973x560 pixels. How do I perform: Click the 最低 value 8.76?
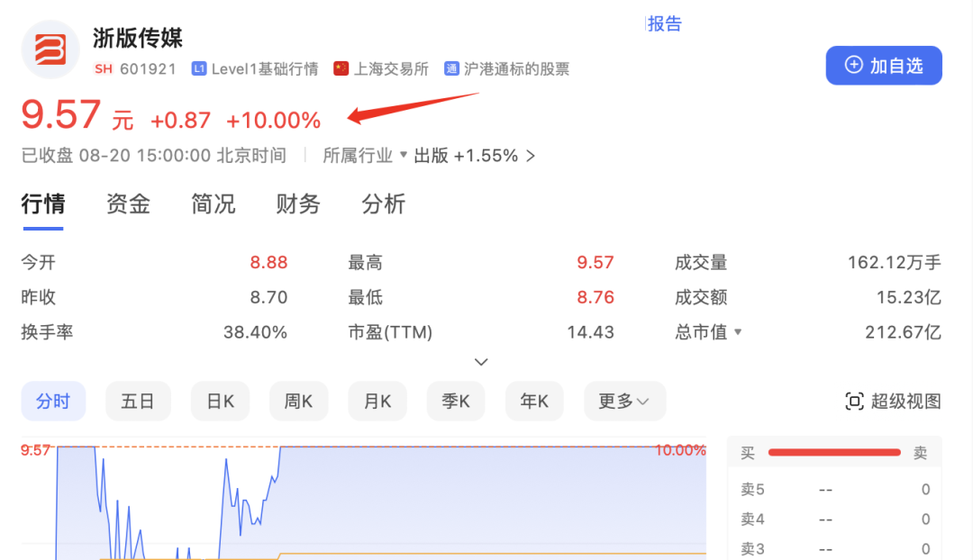tap(596, 297)
